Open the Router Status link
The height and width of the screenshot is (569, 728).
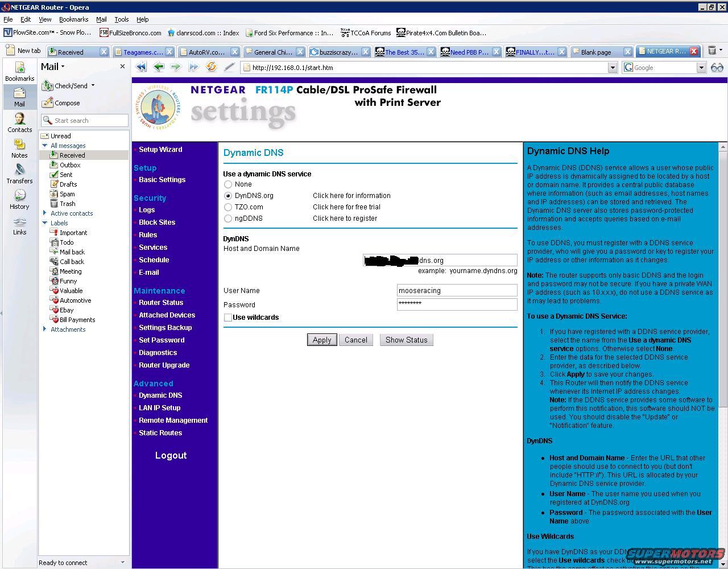161,303
